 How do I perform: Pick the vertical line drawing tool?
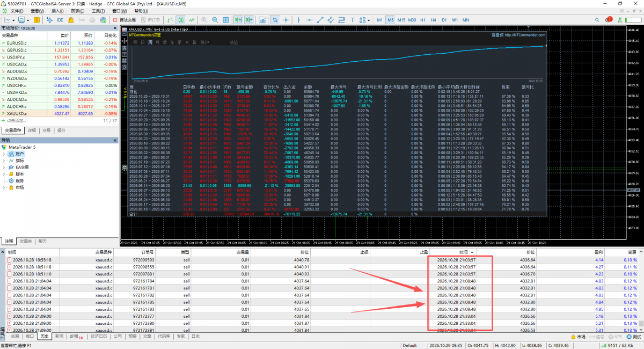tap(299, 20)
